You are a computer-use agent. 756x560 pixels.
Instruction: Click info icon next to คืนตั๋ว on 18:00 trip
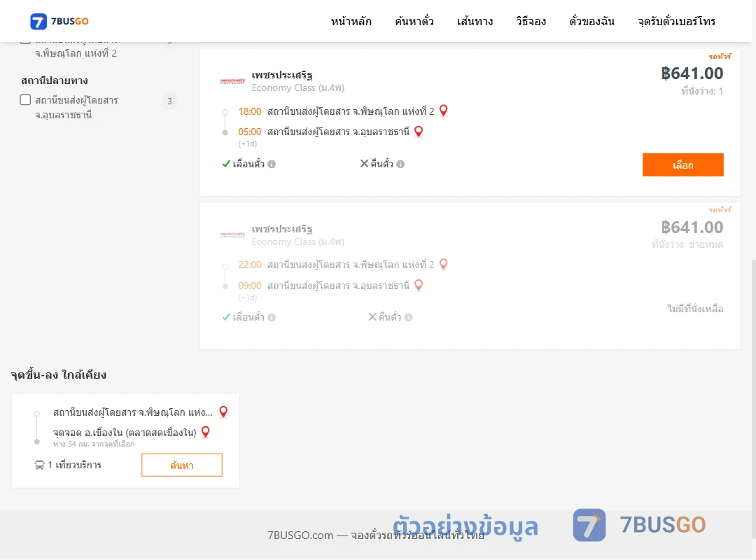400,164
